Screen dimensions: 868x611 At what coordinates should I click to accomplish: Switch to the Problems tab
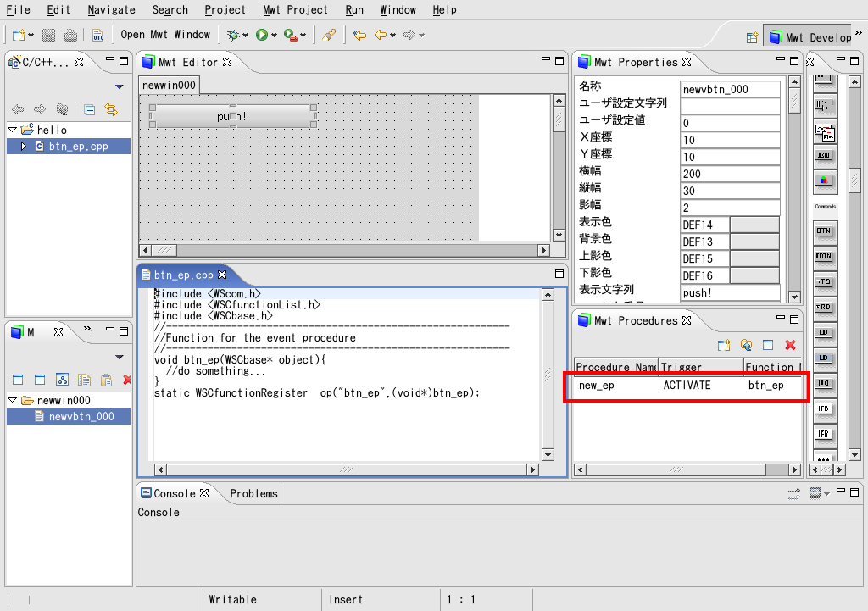coord(253,494)
